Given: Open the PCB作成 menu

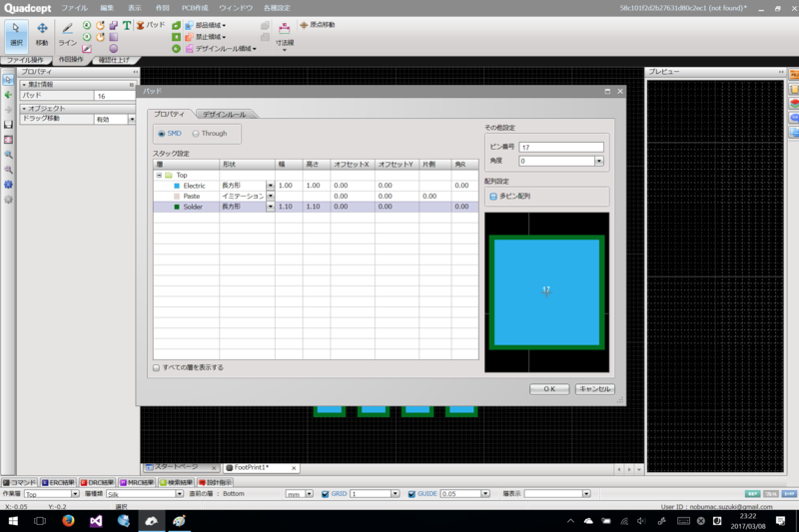Looking at the screenshot, I should point(195,8).
